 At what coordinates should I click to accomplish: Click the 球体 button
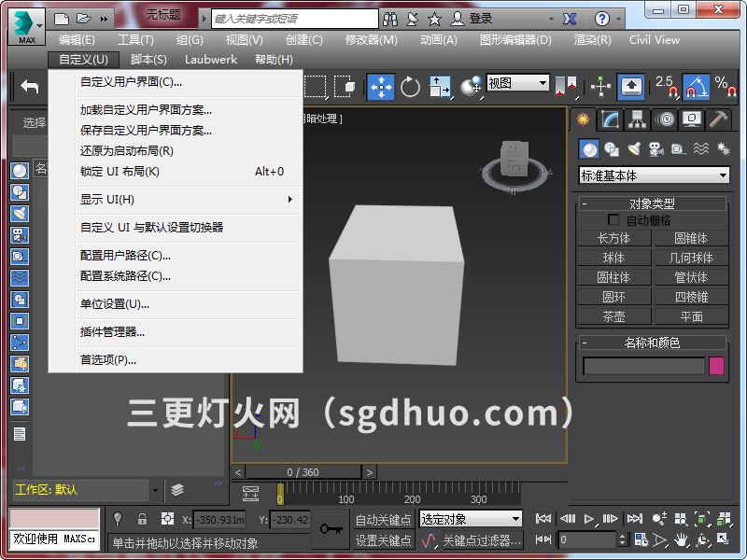(x=613, y=258)
